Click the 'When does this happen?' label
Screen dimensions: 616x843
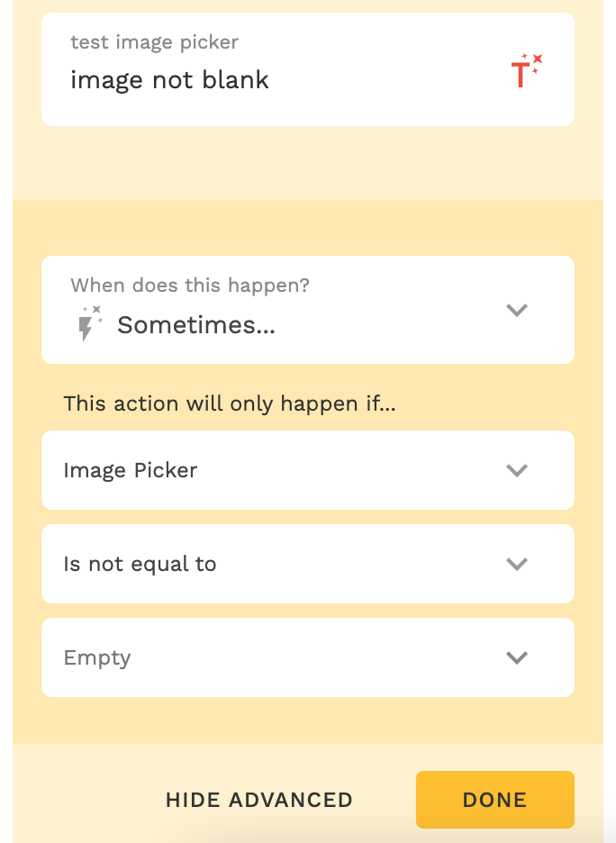coord(189,286)
